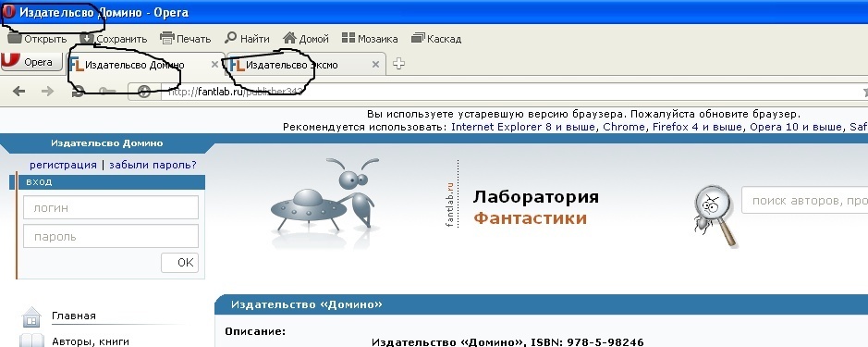Click the Печать printer toolbar button
This screenshot has width=868, height=347.
pos(186,39)
